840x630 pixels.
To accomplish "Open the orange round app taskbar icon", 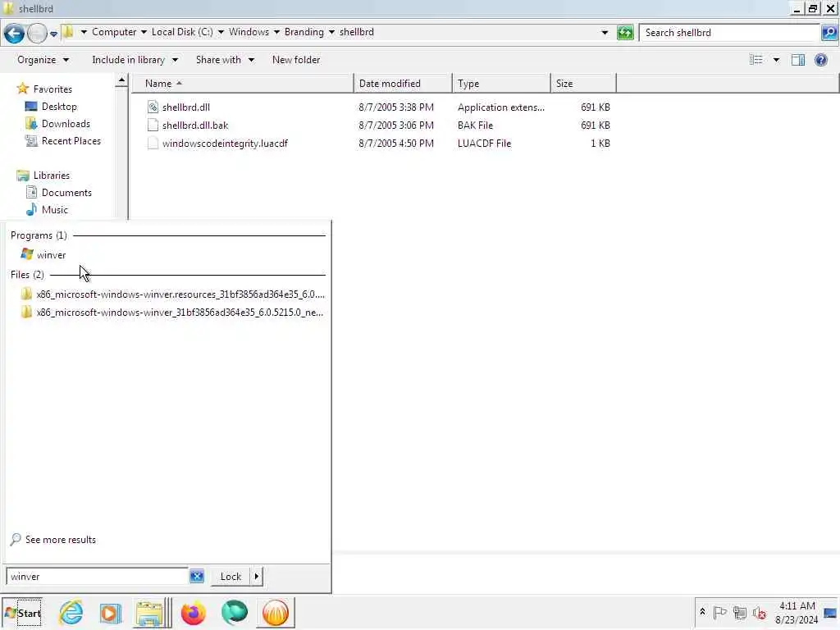I will [276, 613].
